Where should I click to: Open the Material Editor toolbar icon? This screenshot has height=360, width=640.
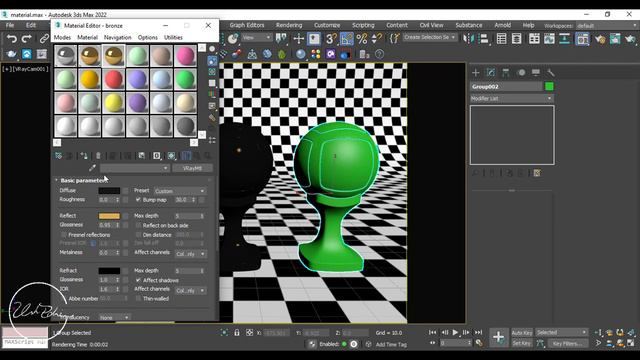pos(582,39)
